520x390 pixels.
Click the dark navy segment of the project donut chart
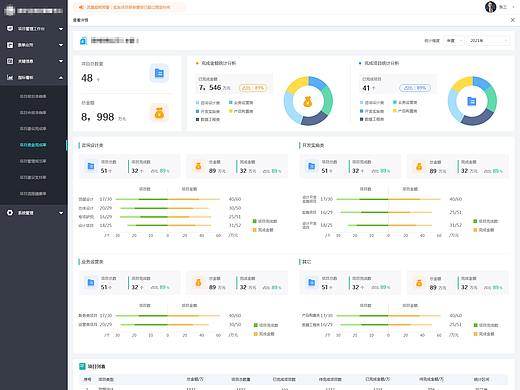[x=477, y=118]
